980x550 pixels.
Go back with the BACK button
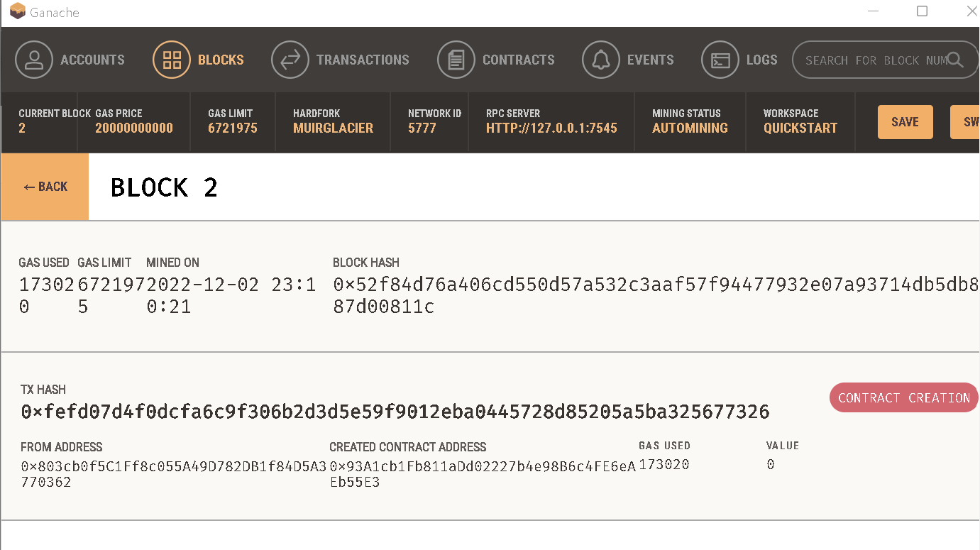pyautogui.click(x=45, y=187)
